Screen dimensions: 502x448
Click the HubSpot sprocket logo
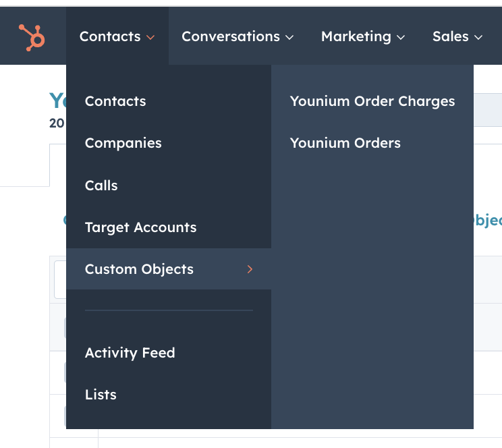coord(32,38)
